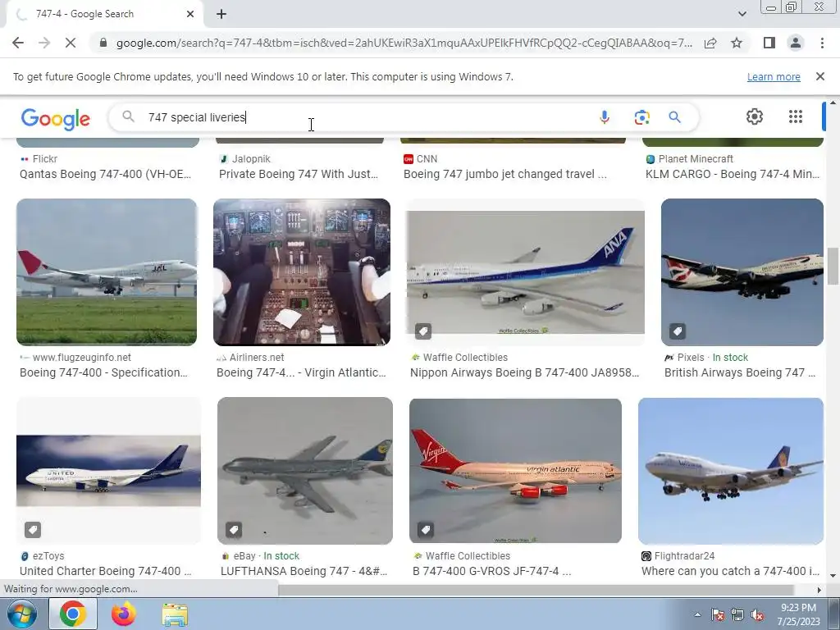Viewport: 840px width, 630px height.
Task: Open Airliners.net Virgin Atlantic cockpit link
Action: coord(301,373)
